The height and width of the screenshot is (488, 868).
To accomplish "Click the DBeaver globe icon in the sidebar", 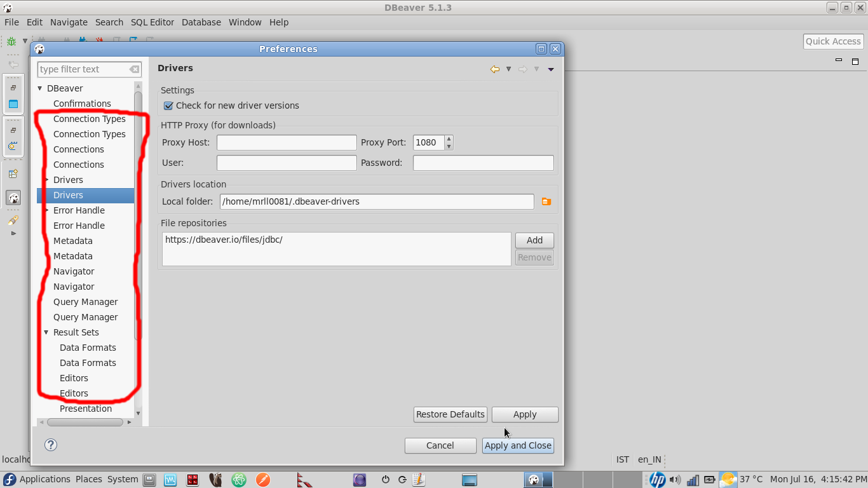I will point(13,198).
